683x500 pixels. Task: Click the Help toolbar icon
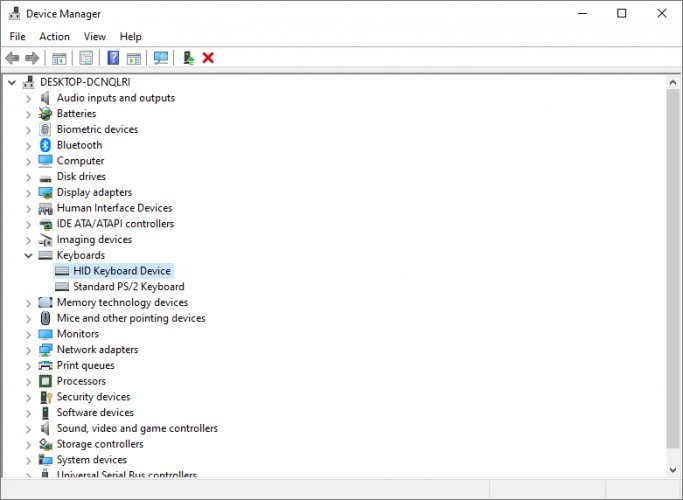point(113,58)
